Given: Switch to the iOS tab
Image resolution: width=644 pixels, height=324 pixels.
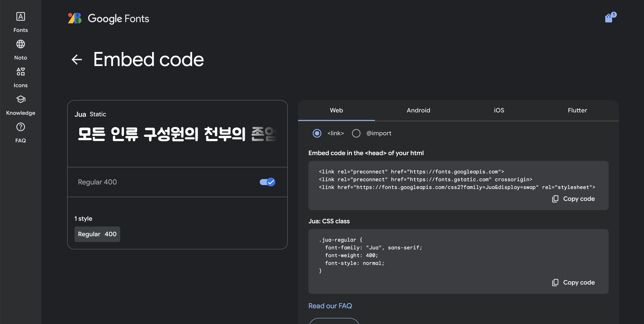Looking at the screenshot, I should (499, 110).
